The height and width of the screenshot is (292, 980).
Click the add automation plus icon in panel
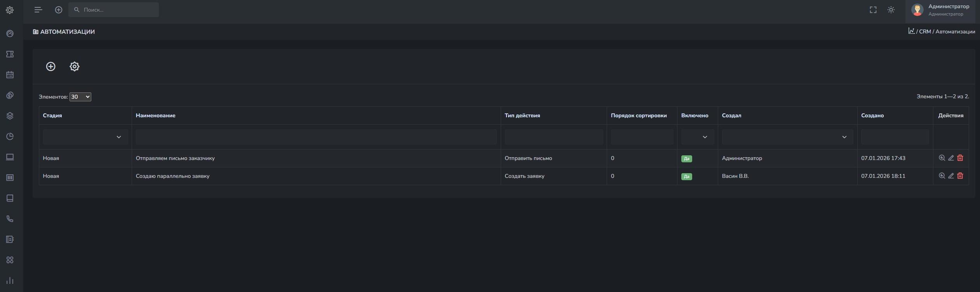pos(50,66)
